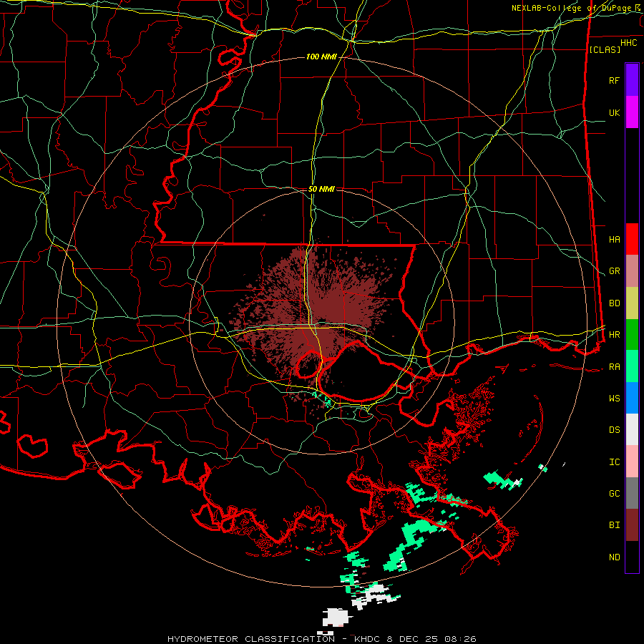Click the UK magenta legend swatch
The image size is (644, 644).
tap(632, 112)
